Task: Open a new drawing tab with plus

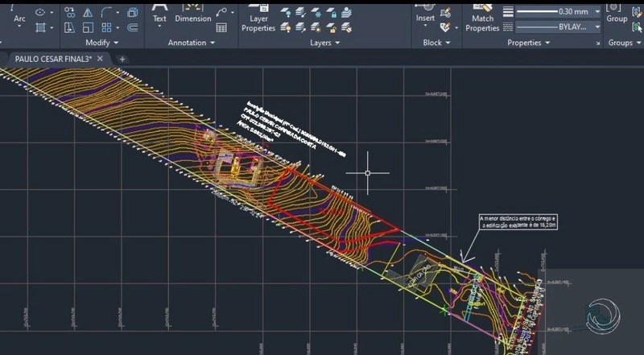Action: [122, 60]
